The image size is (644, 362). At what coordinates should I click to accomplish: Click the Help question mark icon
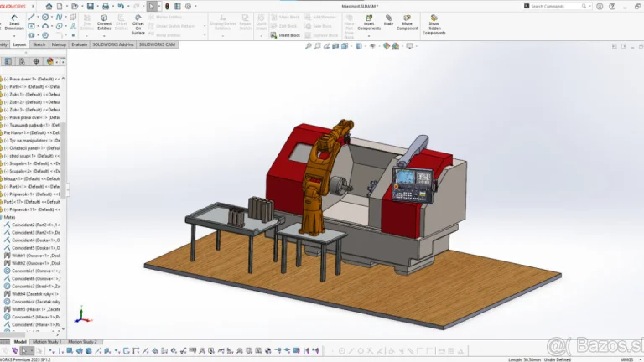coord(612,6)
